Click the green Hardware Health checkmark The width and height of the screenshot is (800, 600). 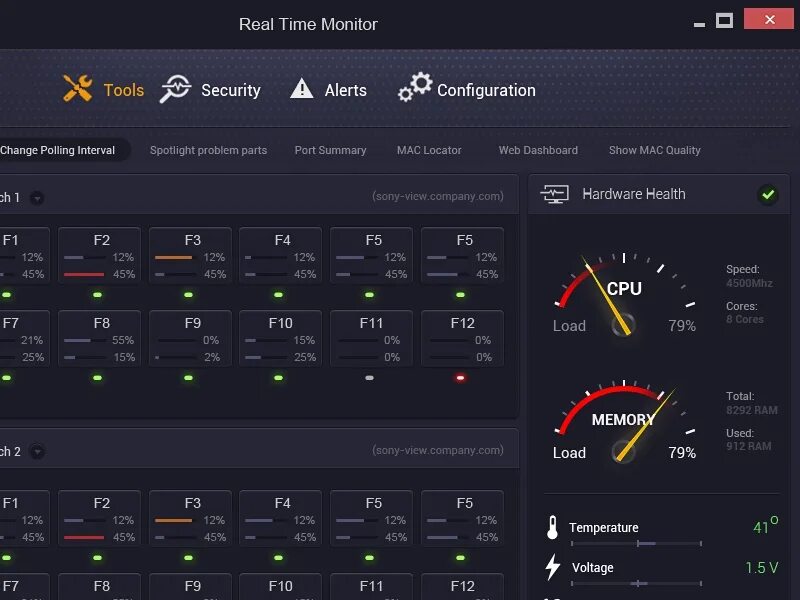768,194
